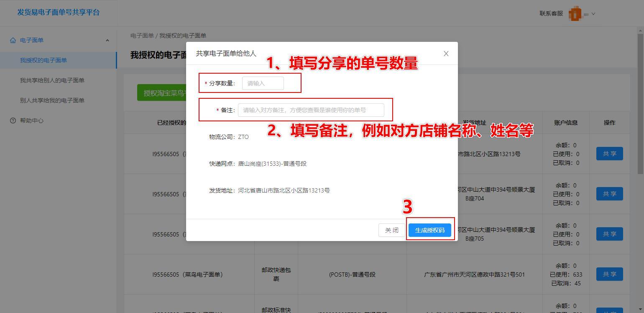This screenshot has width=644, height=313.
Task: Click the 关闭 button in dialog
Action: tap(392, 230)
